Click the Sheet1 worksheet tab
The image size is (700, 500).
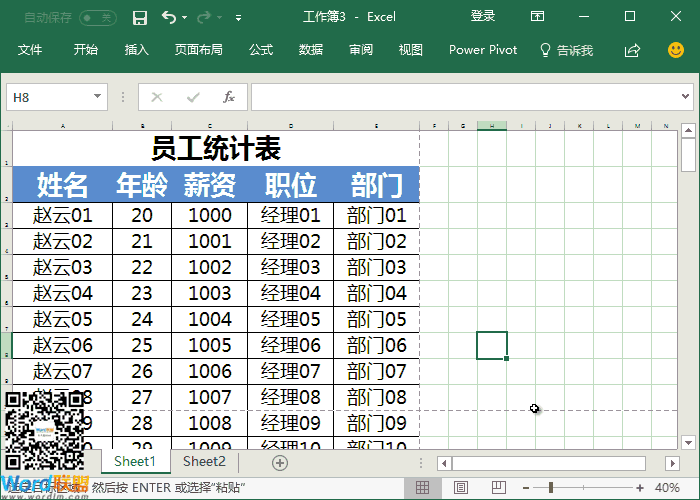(x=135, y=462)
